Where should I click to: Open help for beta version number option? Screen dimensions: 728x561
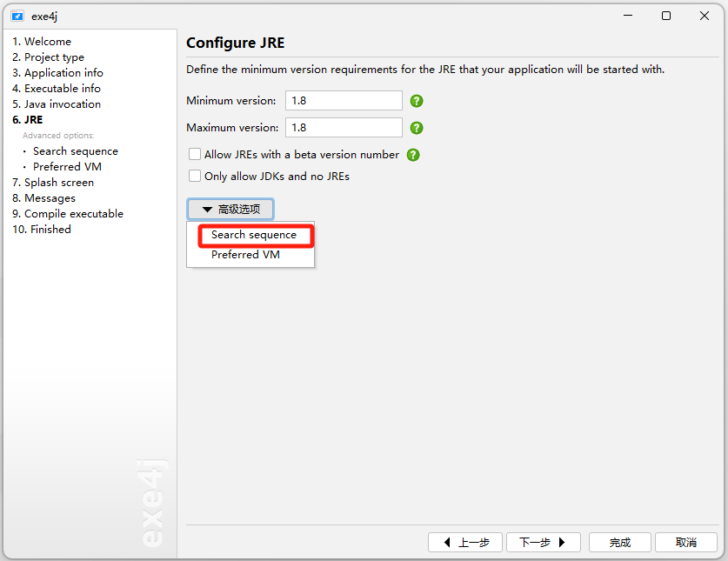(x=413, y=155)
